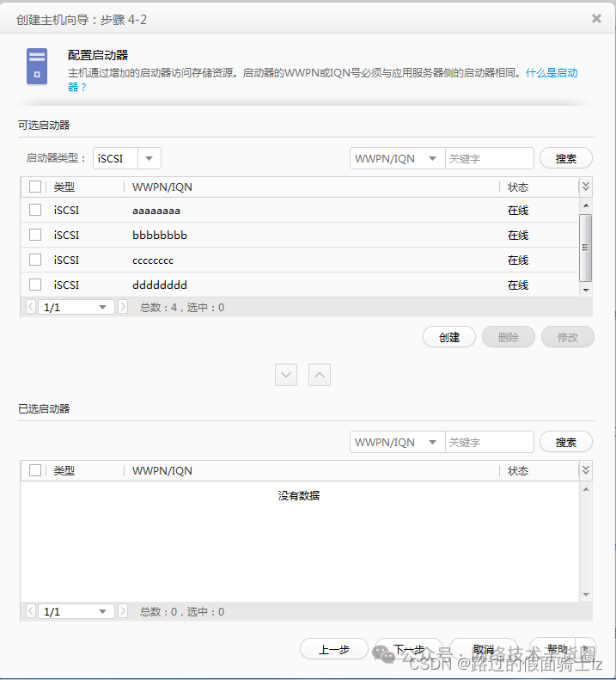The width and height of the screenshot is (616, 680).
Task: Click the 在线 status of initiator aaaaaaaa
Action: 518,211
